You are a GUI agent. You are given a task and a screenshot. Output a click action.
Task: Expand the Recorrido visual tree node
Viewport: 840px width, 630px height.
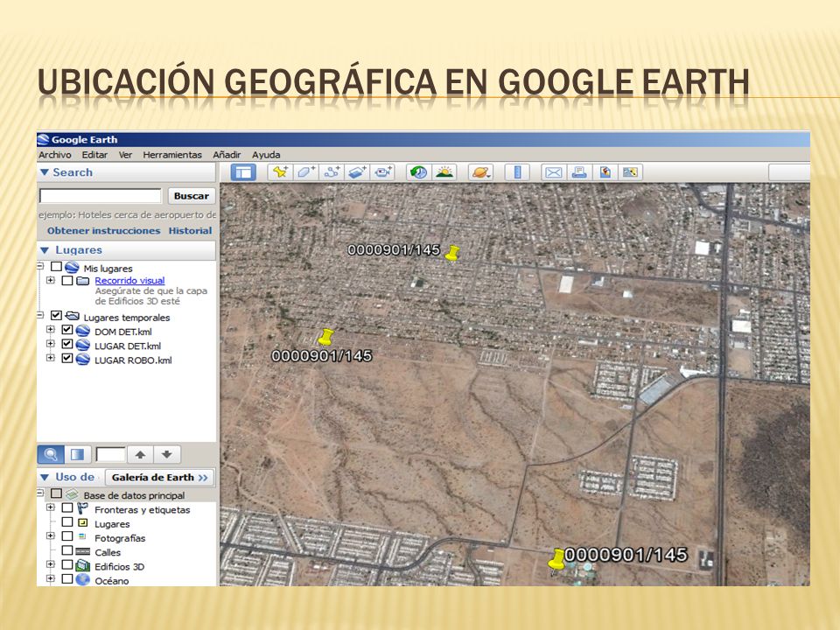click(x=51, y=280)
